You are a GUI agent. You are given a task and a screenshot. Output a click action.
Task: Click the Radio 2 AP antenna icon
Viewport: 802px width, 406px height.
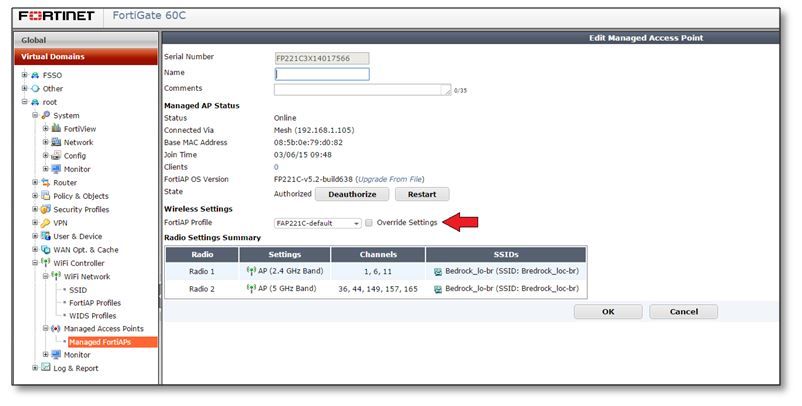(x=251, y=288)
